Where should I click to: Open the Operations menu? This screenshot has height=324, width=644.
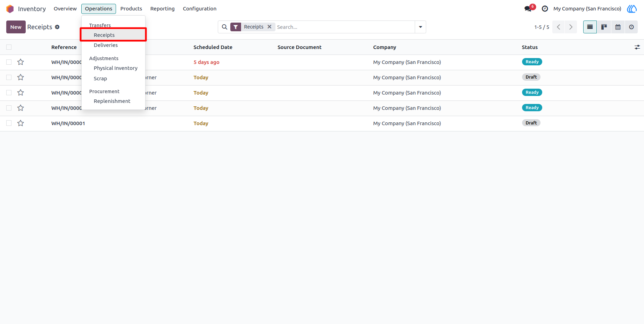click(x=99, y=9)
